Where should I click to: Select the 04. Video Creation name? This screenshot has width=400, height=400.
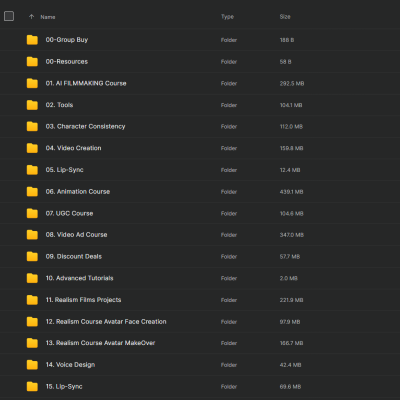[73, 148]
